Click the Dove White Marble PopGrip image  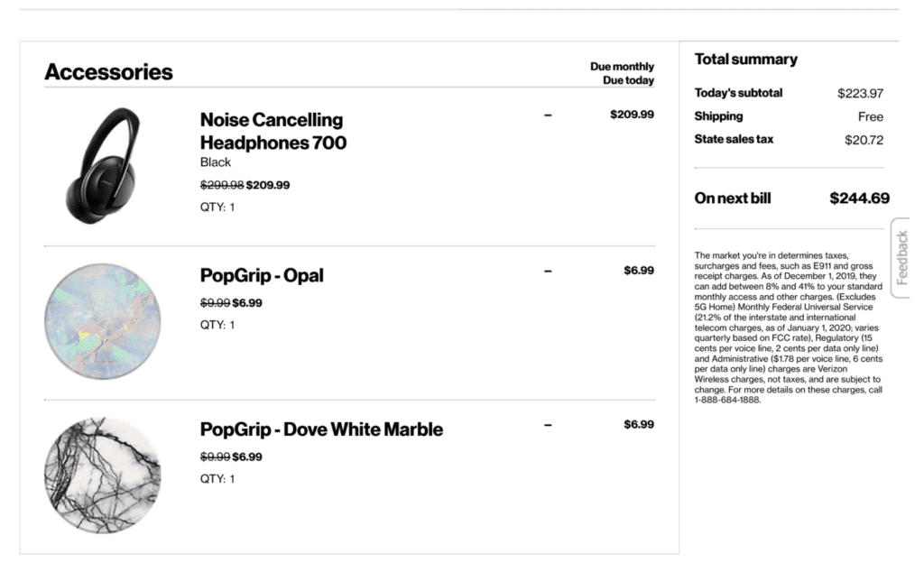pos(103,475)
